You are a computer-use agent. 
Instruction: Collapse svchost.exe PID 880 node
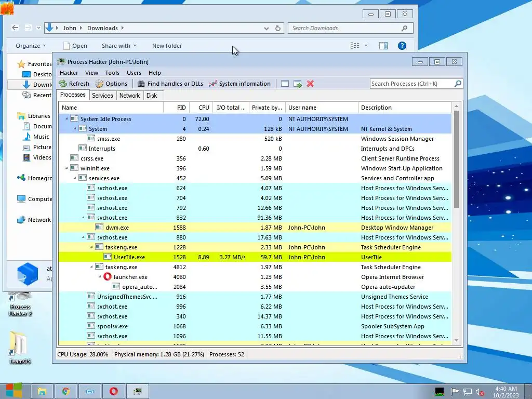[83, 237]
